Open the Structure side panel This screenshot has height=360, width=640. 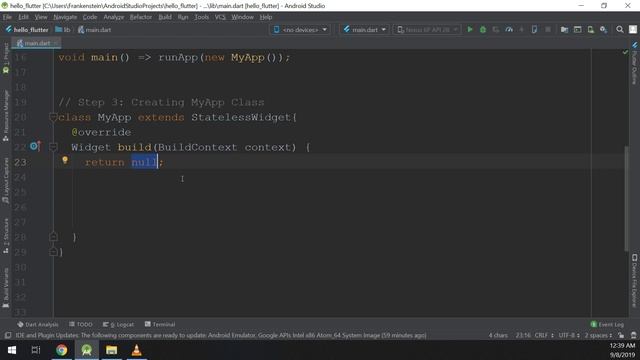click(6, 235)
